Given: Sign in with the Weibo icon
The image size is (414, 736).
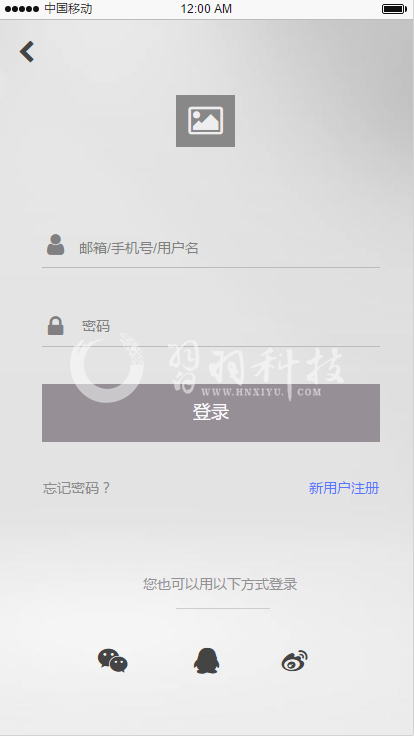Looking at the screenshot, I should 295,661.
